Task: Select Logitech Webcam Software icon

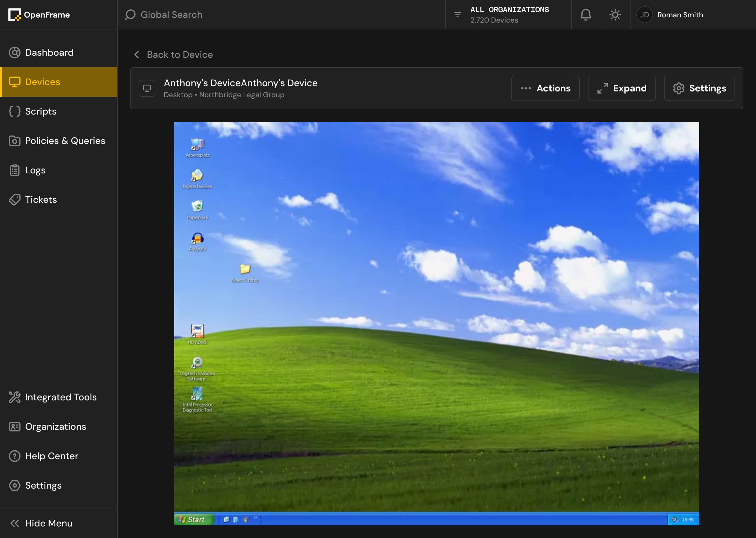Action: pyautogui.click(x=197, y=369)
